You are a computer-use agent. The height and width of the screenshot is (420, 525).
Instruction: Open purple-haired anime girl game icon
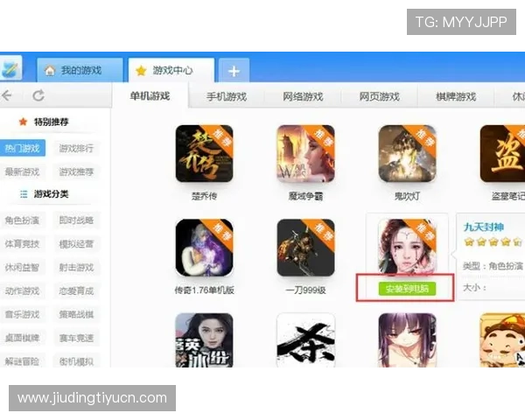(x=407, y=340)
